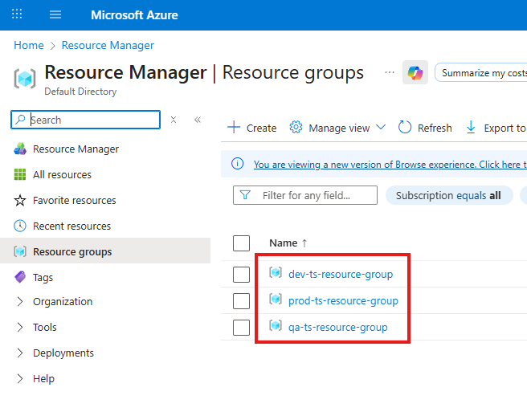Click the Name column sort arrow
The height and width of the screenshot is (420, 527).
coord(304,243)
